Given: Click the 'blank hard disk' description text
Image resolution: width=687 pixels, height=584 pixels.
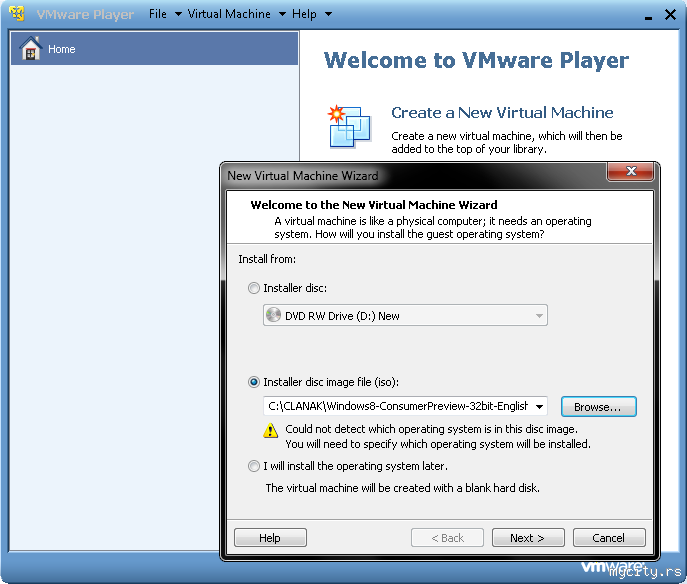Looking at the screenshot, I should [x=403, y=488].
